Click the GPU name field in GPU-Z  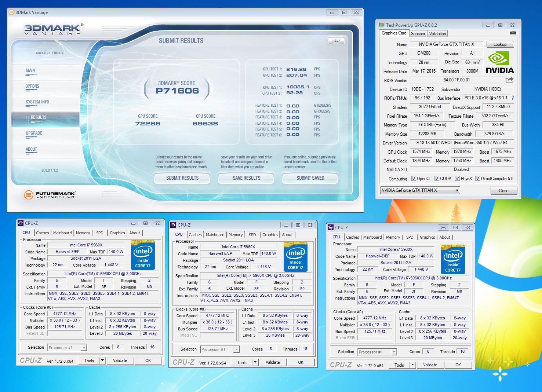point(446,44)
